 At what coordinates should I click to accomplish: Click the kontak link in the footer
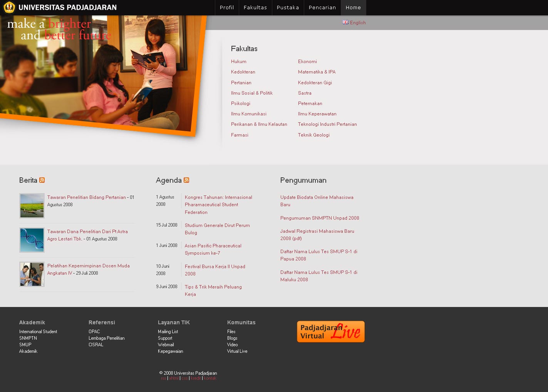tap(210, 378)
